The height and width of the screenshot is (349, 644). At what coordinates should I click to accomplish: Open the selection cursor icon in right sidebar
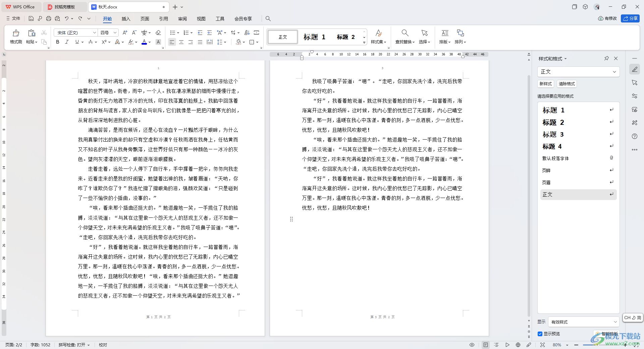(x=635, y=83)
